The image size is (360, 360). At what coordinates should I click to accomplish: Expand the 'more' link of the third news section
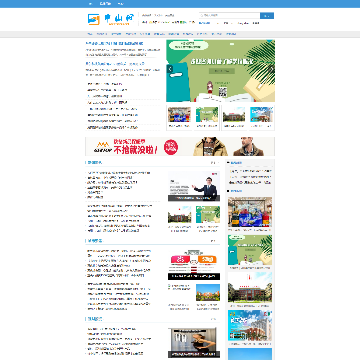pos(213,319)
